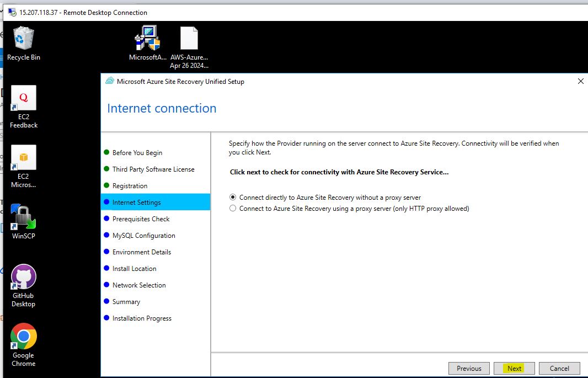
Task: Select the Third Party Software License step
Action: [x=153, y=169]
